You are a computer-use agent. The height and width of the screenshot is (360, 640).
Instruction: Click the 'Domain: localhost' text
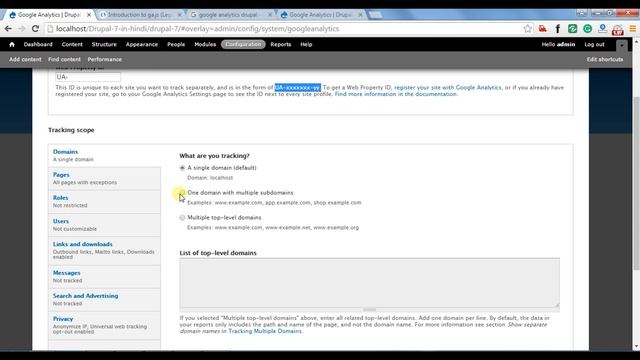point(210,178)
